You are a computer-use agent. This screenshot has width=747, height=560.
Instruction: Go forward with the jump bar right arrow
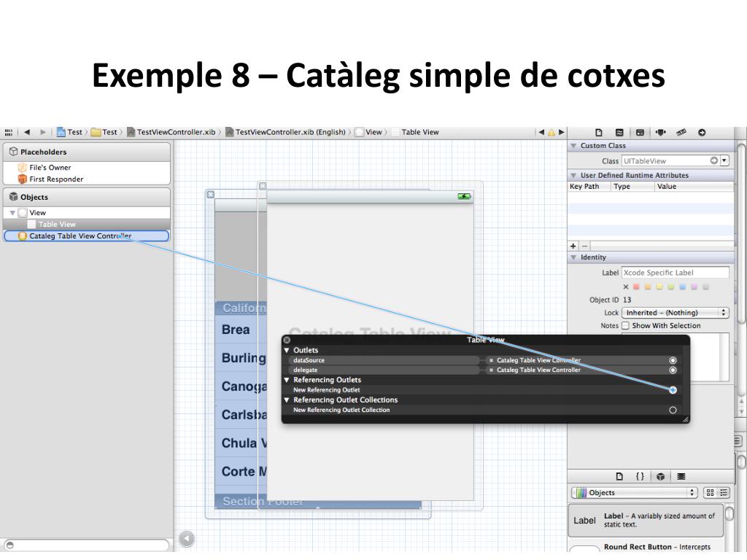pyautogui.click(x=43, y=132)
